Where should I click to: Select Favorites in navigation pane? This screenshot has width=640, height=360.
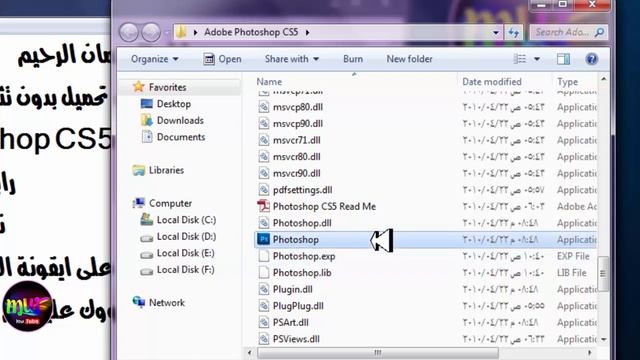(x=167, y=87)
